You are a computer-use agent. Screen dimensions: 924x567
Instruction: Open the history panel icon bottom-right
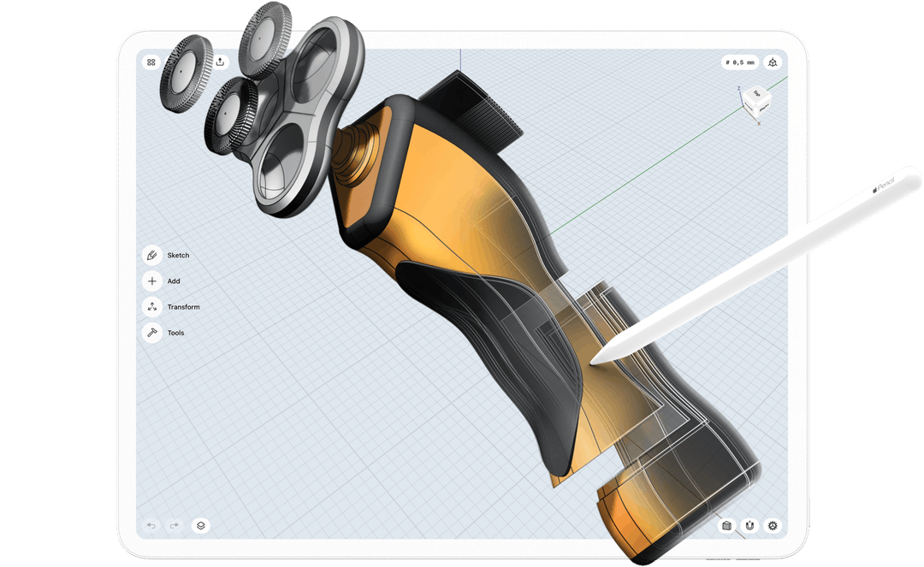(726, 525)
